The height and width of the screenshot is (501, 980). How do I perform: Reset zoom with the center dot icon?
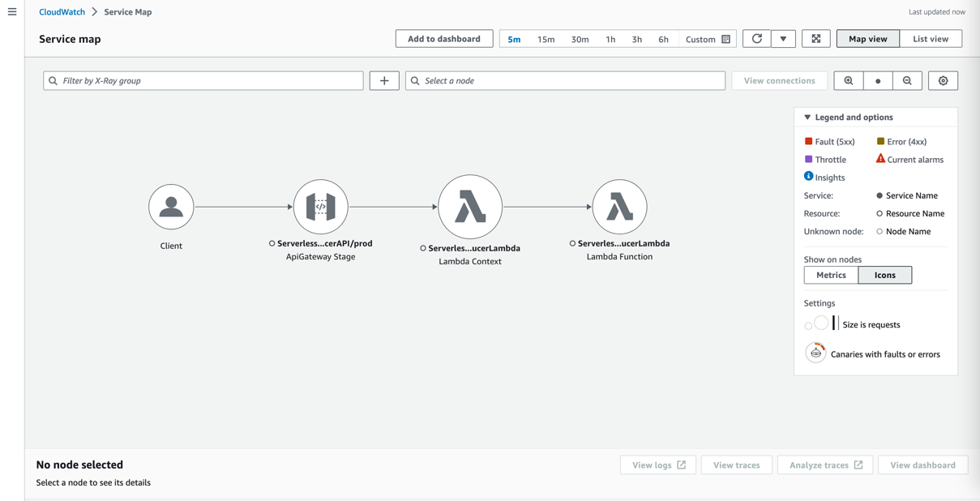[x=878, y=81]
